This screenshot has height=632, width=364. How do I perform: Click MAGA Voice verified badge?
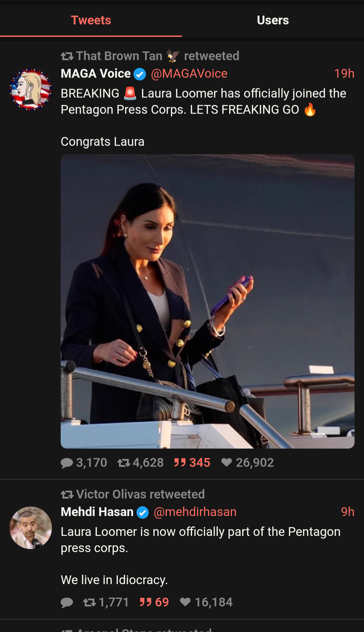[x=140, y=74]
